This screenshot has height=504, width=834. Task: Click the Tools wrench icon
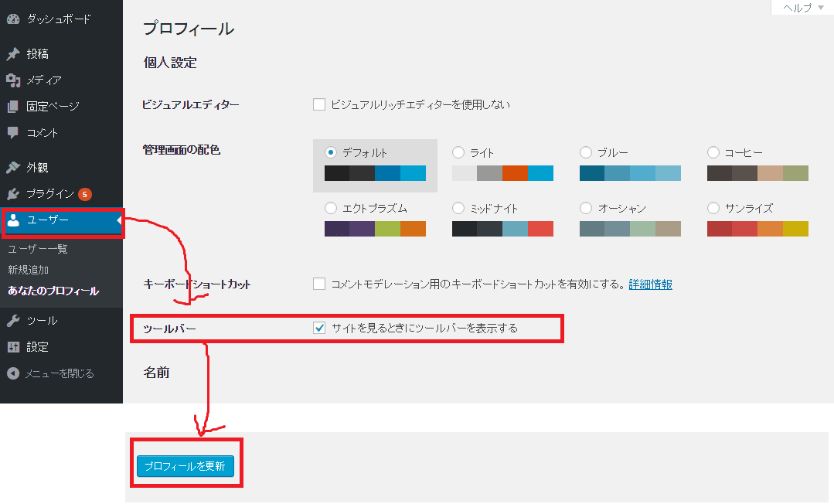click(x=13, y=321)
